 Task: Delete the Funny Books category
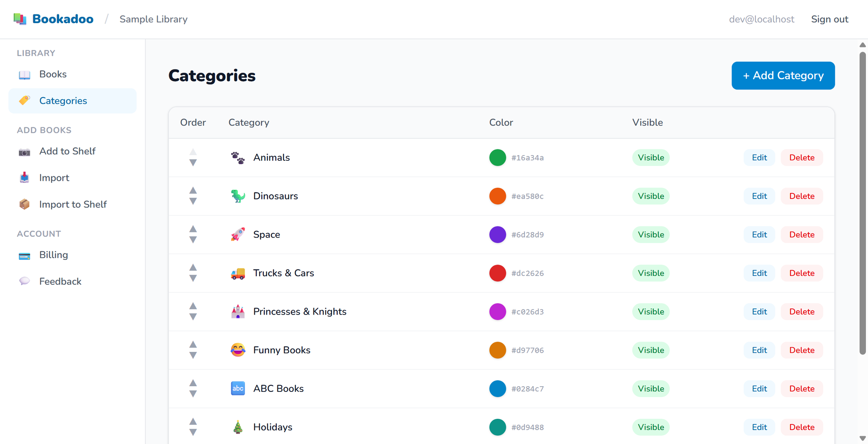pyautogui.click(x=801, y=350)
